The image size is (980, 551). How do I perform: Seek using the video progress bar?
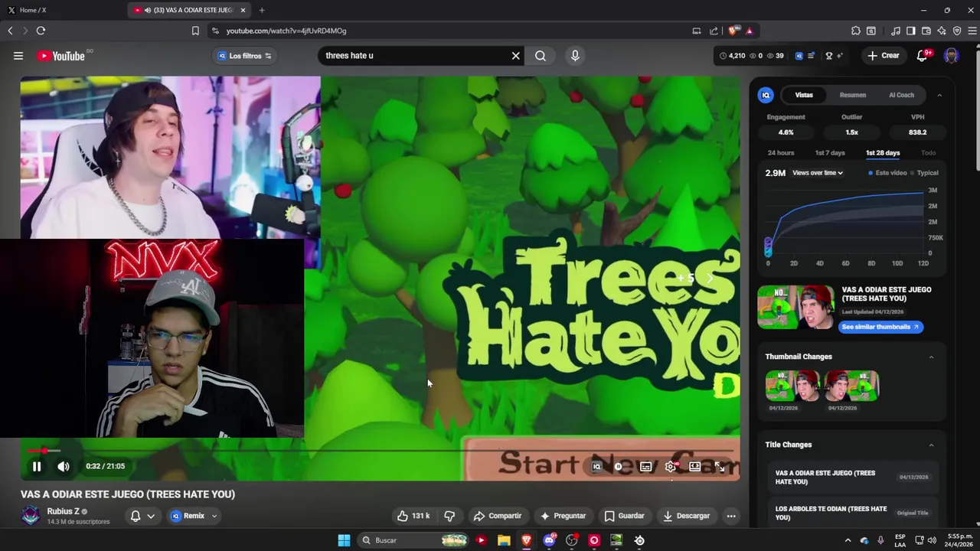380,452
